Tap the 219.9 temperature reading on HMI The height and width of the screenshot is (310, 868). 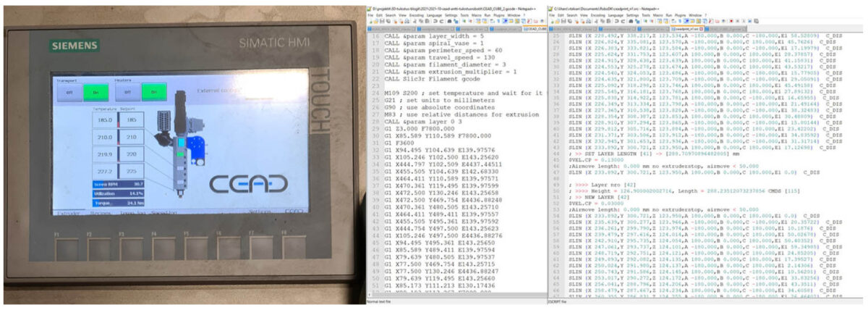[x=106, y=155]
